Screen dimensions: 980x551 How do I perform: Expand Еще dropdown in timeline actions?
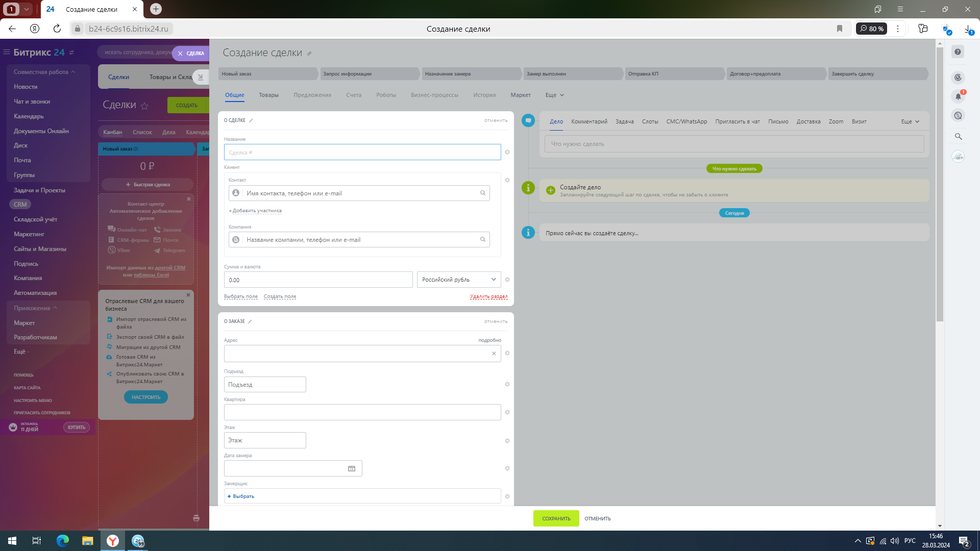coord(910,121)
